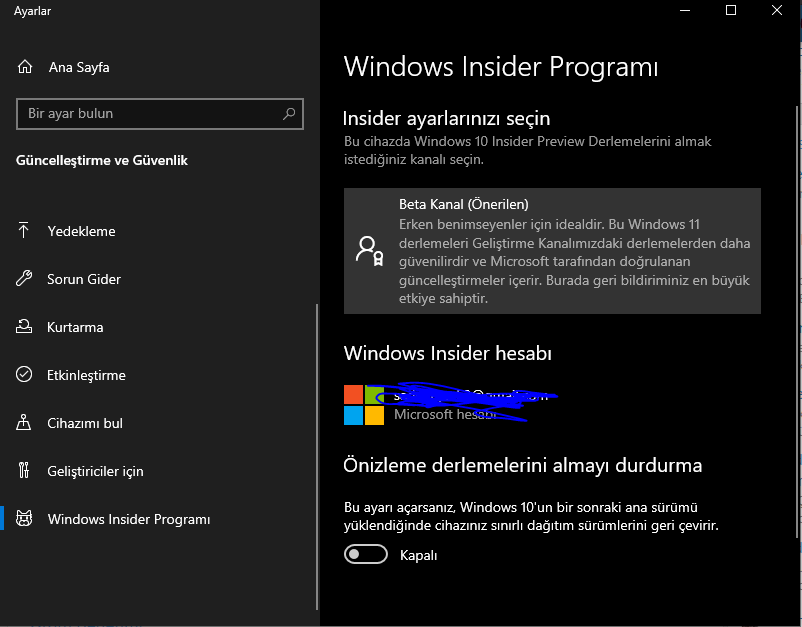The width and height of the screenshot is (802, 627).
Task: Toggle the stop preview builds switch
Action: (366, 554)
